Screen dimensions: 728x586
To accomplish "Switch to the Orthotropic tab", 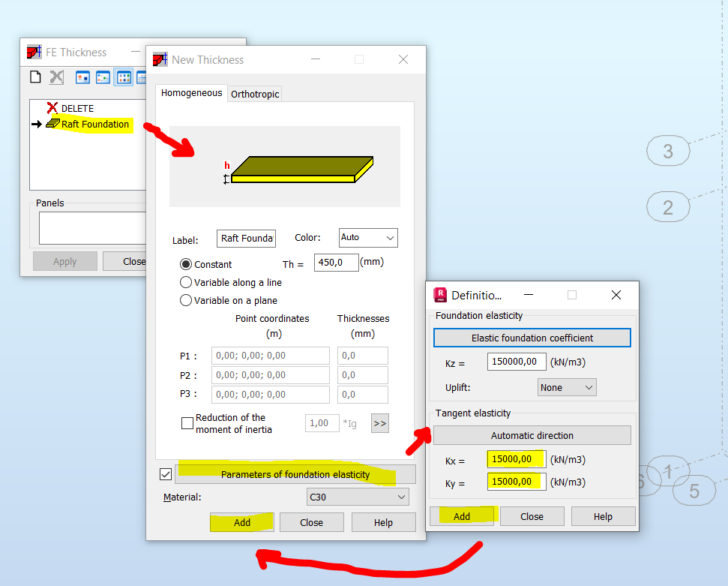I will coord(254,94).
